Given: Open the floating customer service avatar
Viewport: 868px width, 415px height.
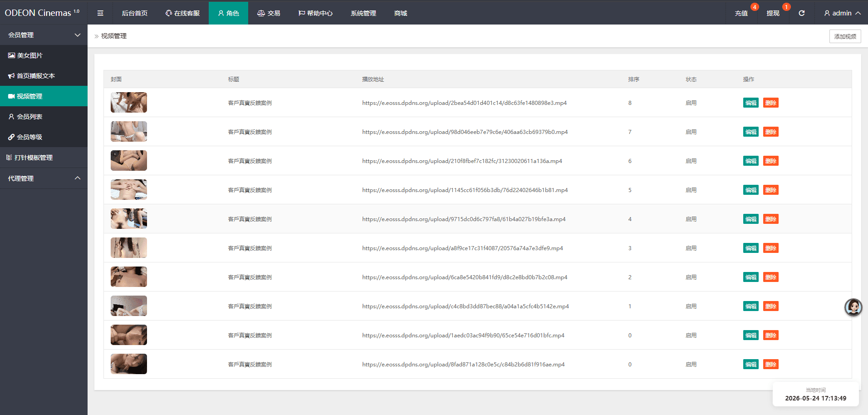Looking at the screenshot, I should pyautogui.click(x=853, y=307).
